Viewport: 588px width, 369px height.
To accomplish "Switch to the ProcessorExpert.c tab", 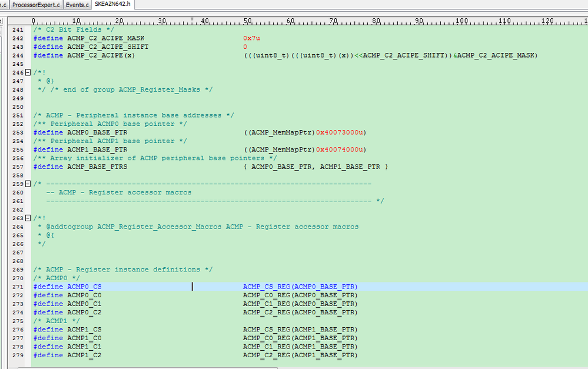I will click(36, 5).
